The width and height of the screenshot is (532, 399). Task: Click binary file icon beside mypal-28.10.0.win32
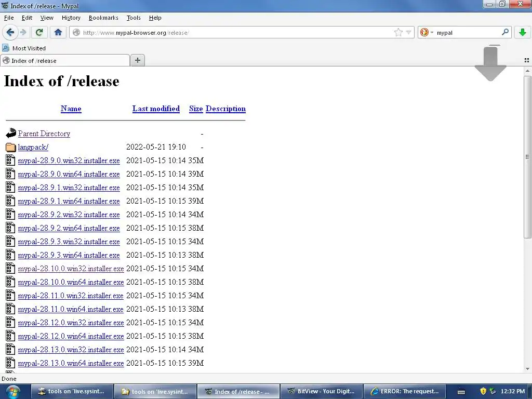tap(10, 268)
